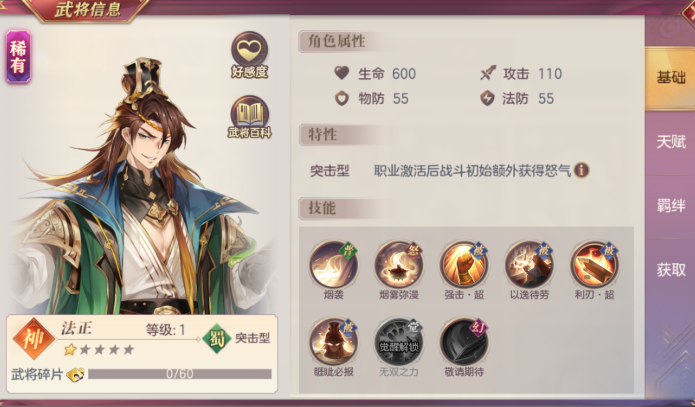Open the 获取 tab
The height and width of the screenshot is (407, 695).
[670, 270]
